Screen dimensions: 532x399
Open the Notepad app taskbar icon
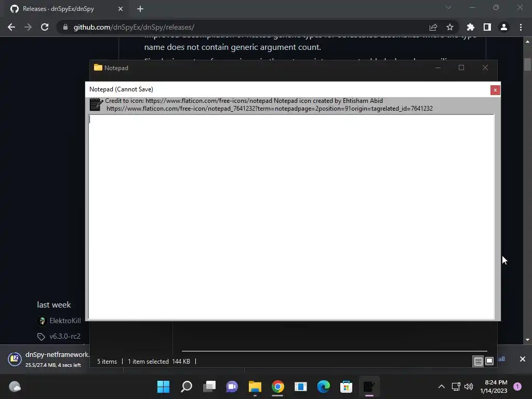369,387
